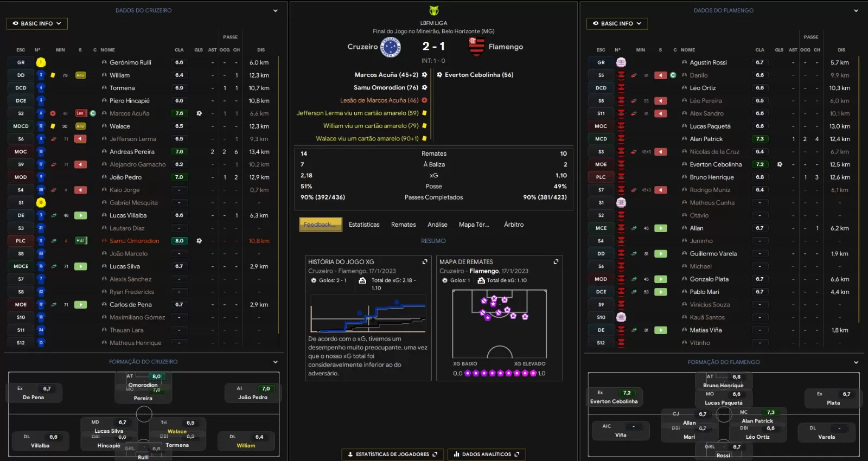Click the goal icon in Everton Cebolinha's row
This screenshot has width=868, height=461.
coord(780,164)
